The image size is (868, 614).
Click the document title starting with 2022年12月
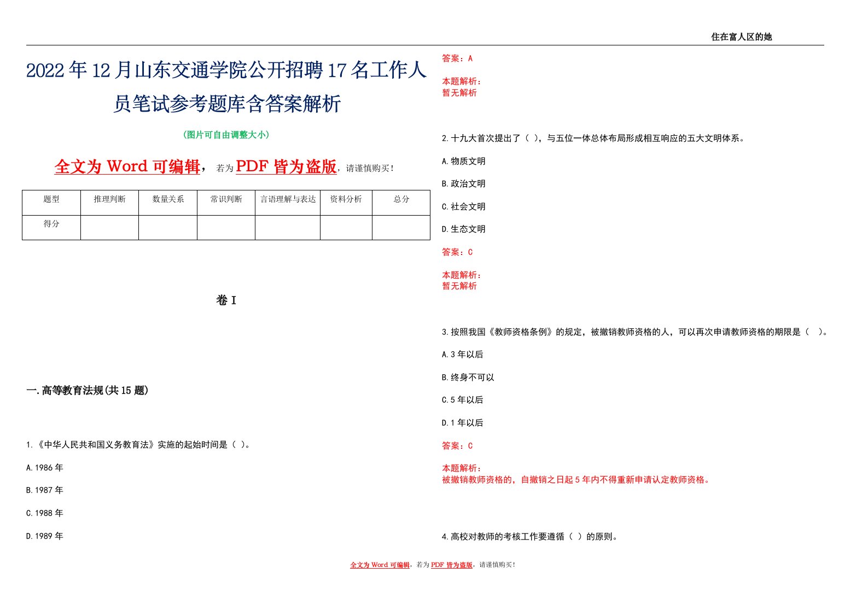[x=226, y=86]
